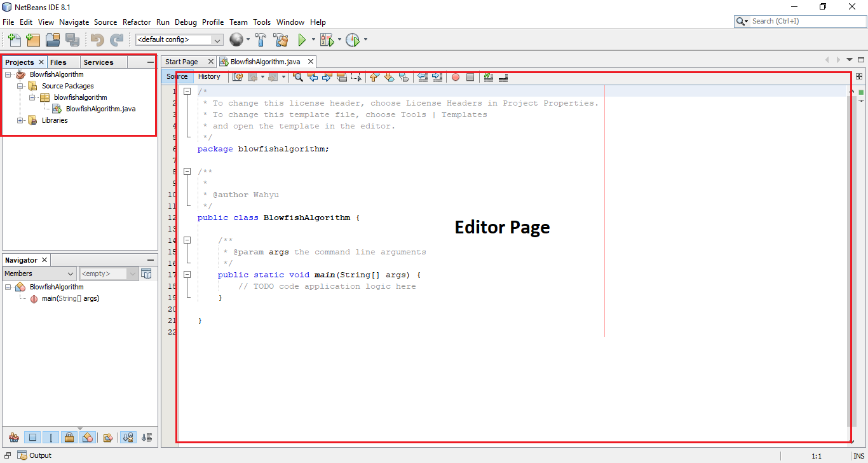868x463 pixels.
Task: Click the Shift Line Right icon
Action: 437,77
